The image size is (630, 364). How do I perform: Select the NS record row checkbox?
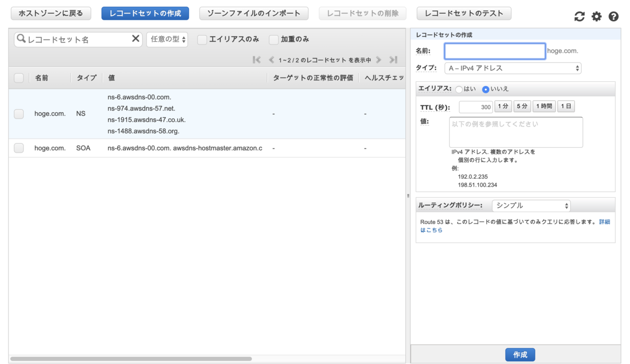19,113
